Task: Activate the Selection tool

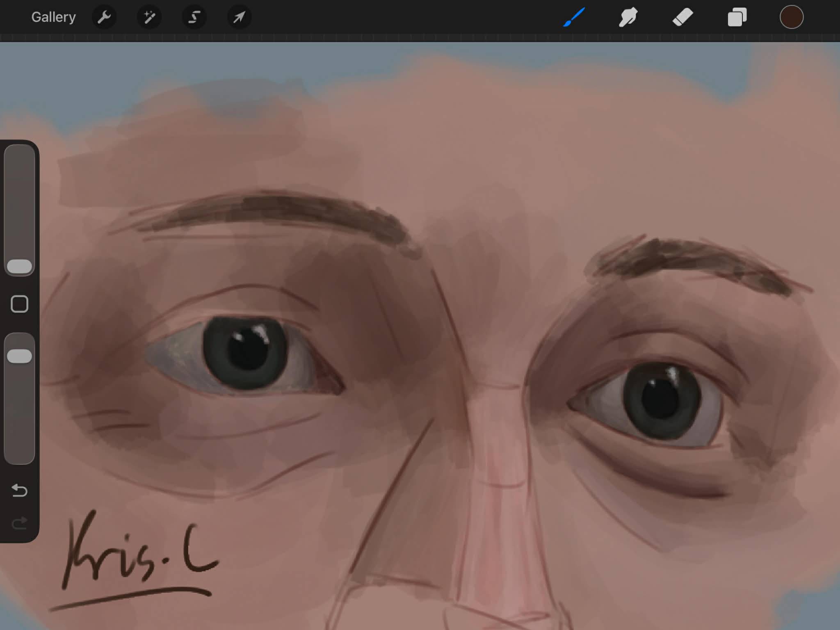Action: [x=194, y=17]
